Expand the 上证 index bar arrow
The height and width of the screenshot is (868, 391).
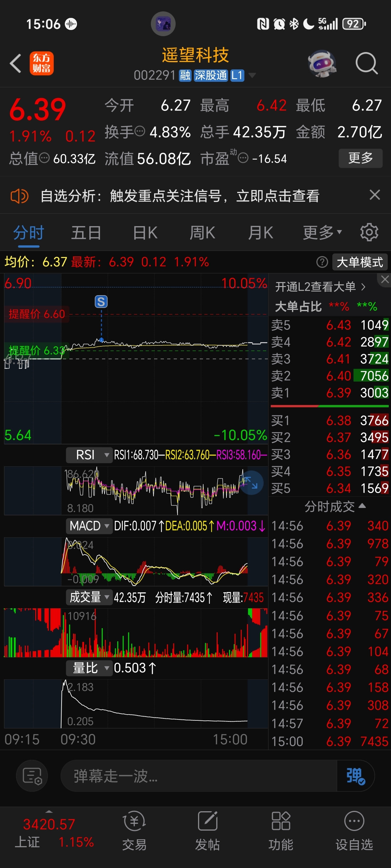point(49,812)
